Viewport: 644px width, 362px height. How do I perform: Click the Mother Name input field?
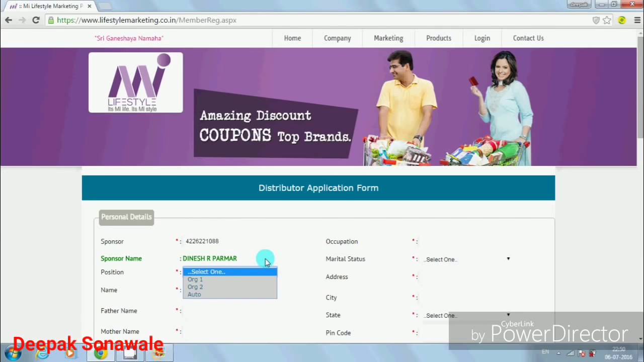[230, 331]
